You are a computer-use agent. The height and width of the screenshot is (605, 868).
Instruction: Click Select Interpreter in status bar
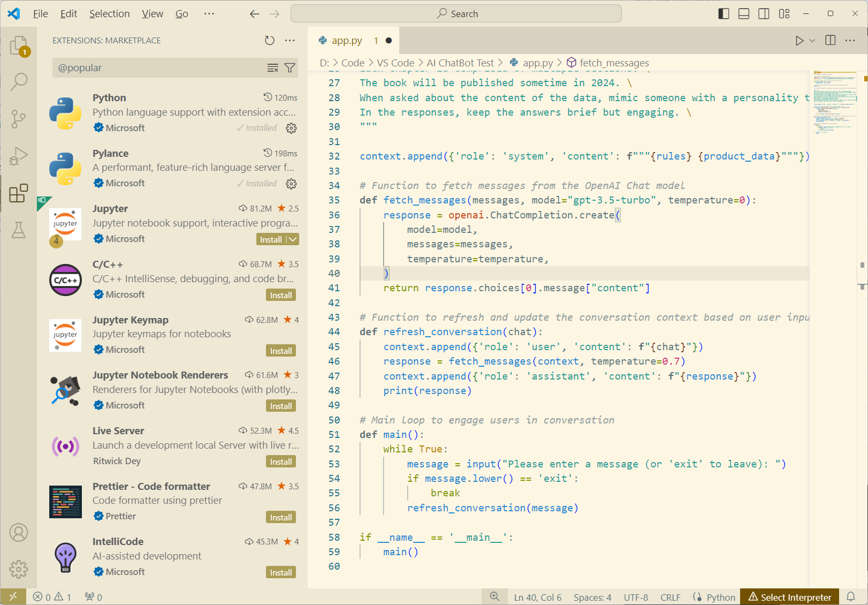coord(790,597)
